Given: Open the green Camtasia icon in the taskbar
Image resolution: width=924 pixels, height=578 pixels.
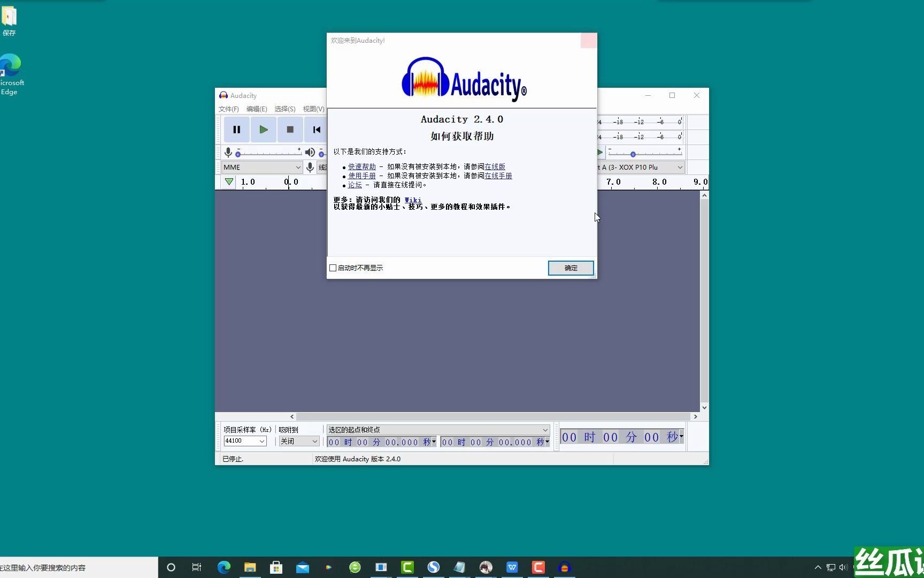Looking at the screenshot, I should click(407, 567).
